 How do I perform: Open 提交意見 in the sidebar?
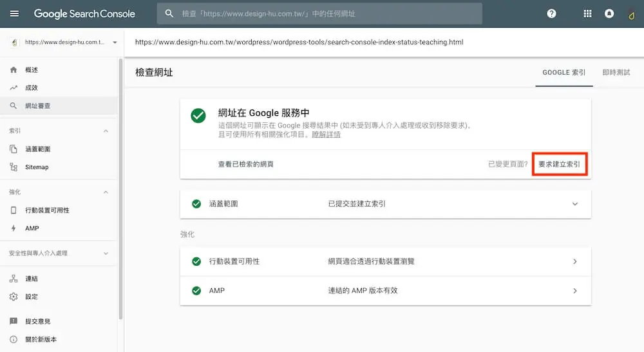pyautogui.click(x=38, y=321)
